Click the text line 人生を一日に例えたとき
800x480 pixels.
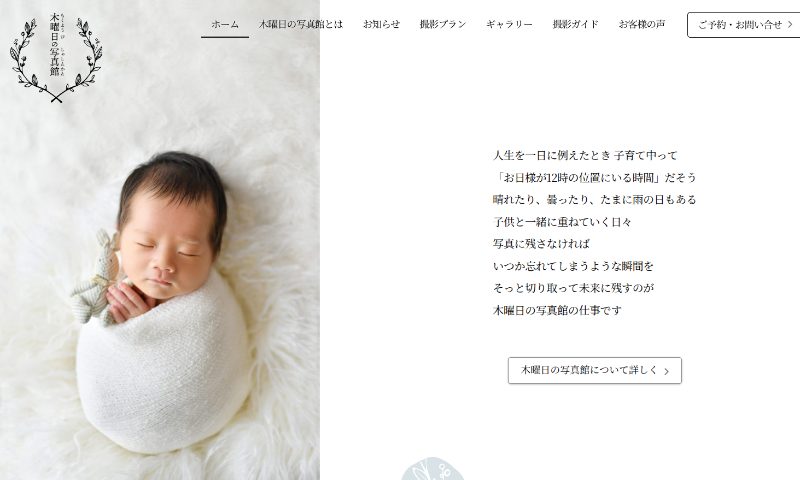551,156
